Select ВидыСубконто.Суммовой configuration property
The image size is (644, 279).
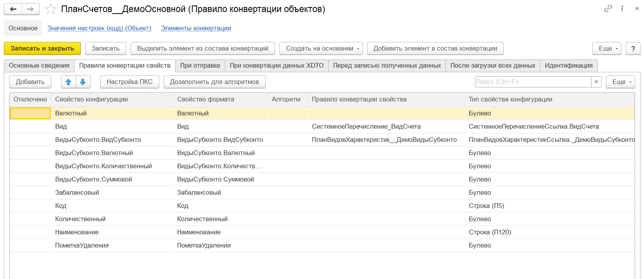112,179
